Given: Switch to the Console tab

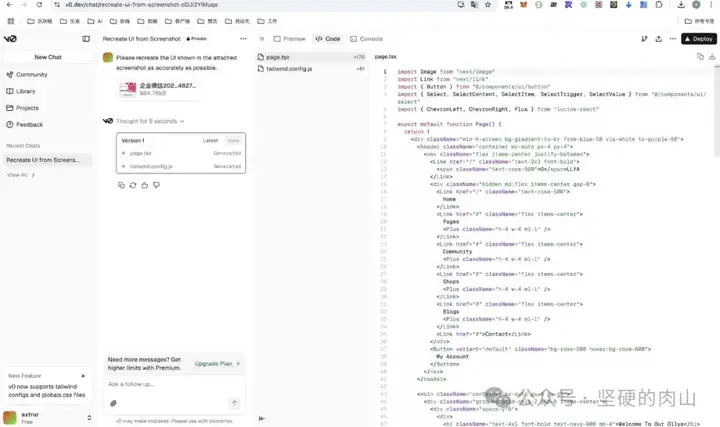Looking at the screenshot, I should pyautogui.click(x=366, y=39).
